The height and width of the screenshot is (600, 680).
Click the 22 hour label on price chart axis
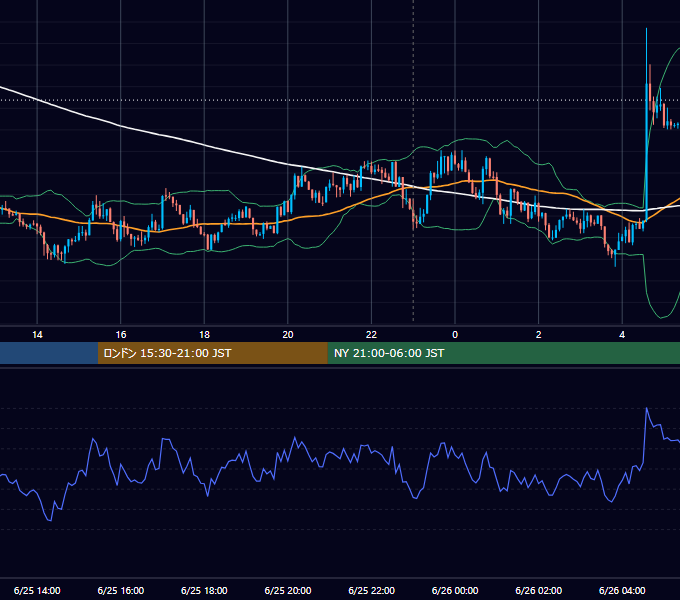coord(371,335)
